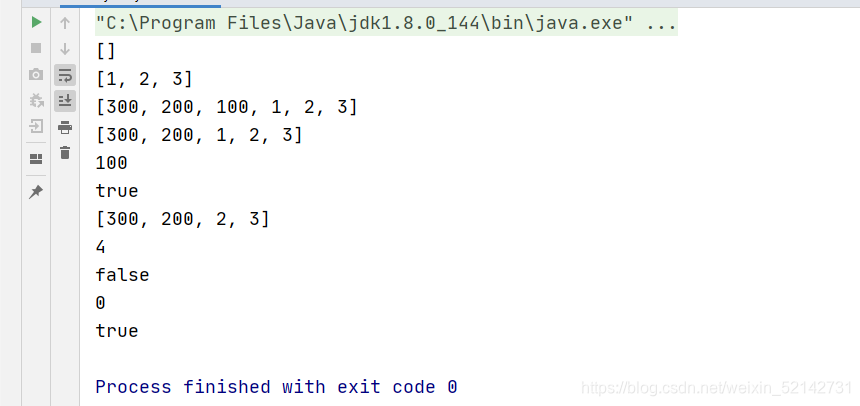
Task: Pin the run tab with pushpin icon
Action: [36, 192]
